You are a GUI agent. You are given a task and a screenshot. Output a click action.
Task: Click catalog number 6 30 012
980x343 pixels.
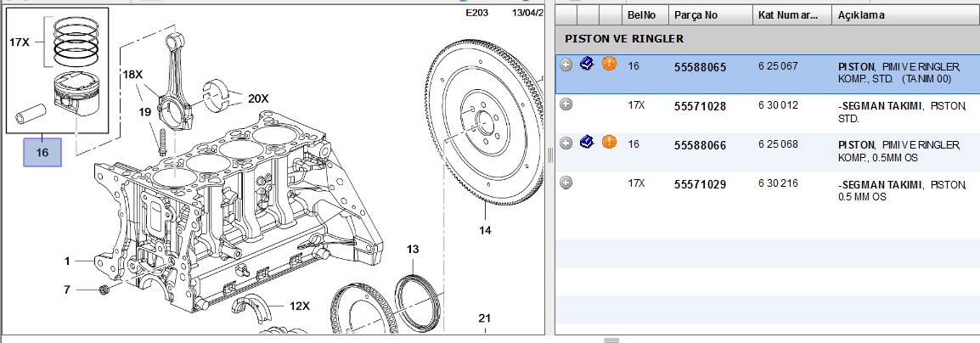(x=778, y=105)
